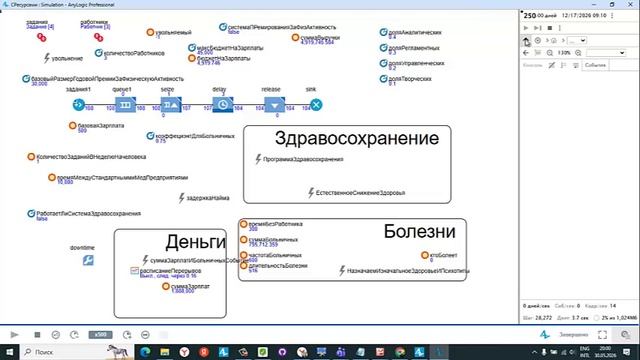640x360 pixels.
Task: Open the работники agent population icon
Action: [98, 37]
